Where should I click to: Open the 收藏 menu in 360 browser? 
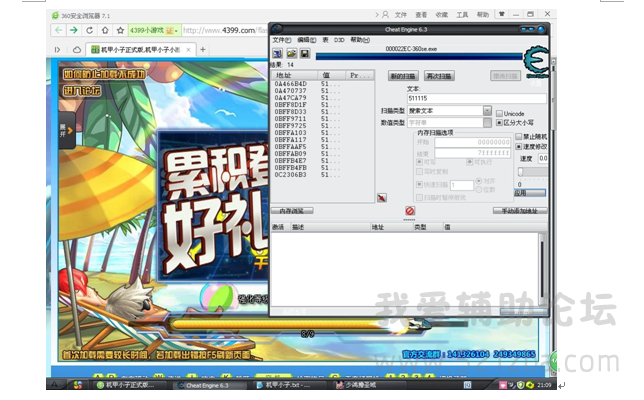442,15
